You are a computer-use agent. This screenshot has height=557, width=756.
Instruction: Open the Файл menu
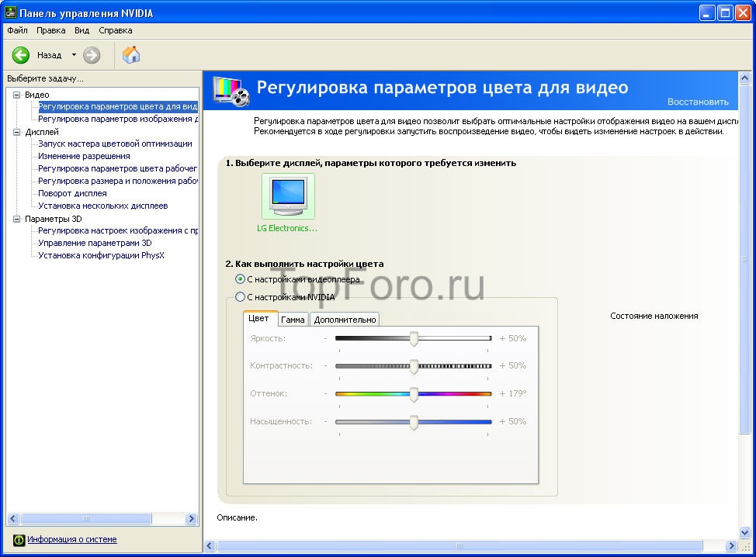17,30
